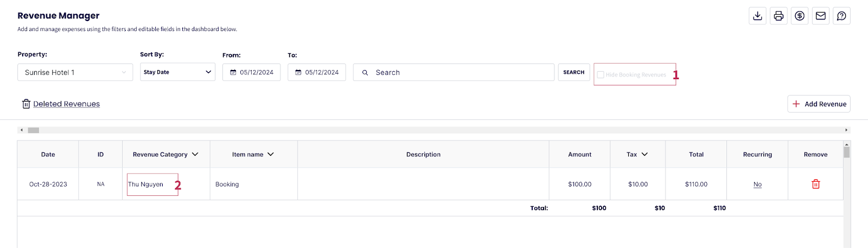This screenshot has width=868, height=248.
Task: Click the printer icon button
Action: click(x=778, y=16)
